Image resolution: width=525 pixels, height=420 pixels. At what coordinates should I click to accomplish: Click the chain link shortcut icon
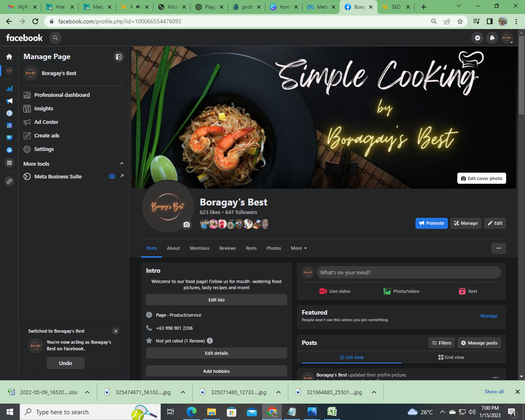(x=9, y=181)
